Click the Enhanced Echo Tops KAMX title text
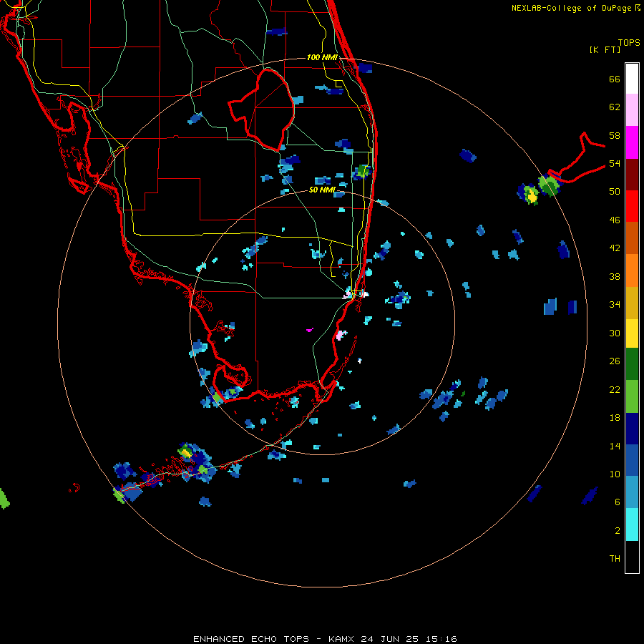644x644 pixels. coord(326,639)
